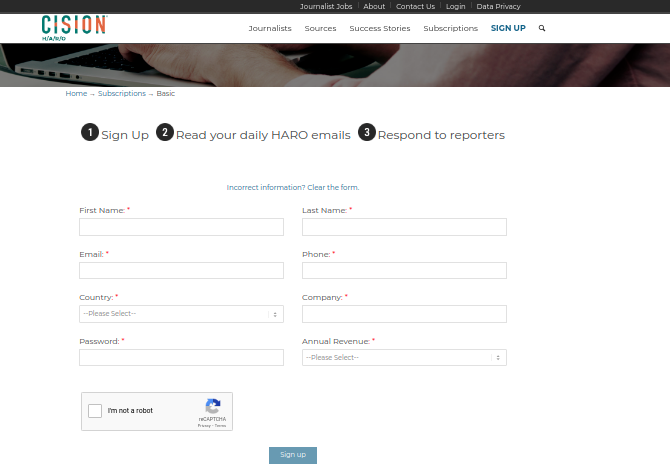Go to Success Stories page
Screen dimensions: 670x475
380,28
